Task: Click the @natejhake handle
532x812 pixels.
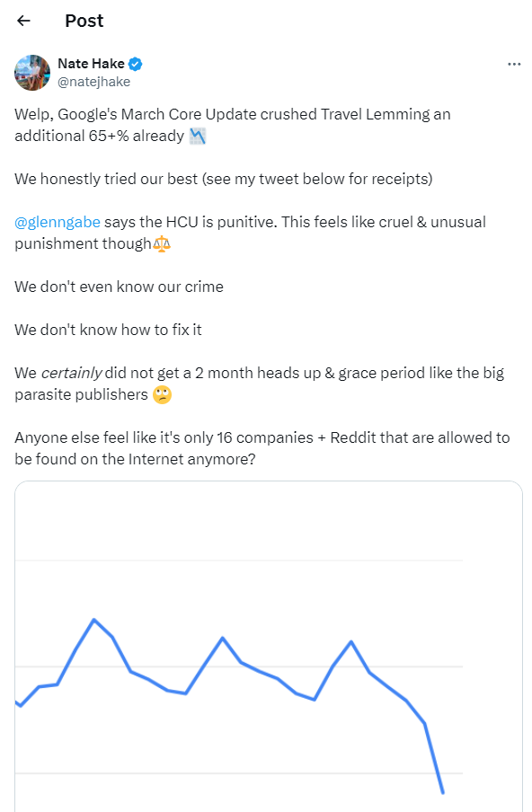Action: (93, 82)
